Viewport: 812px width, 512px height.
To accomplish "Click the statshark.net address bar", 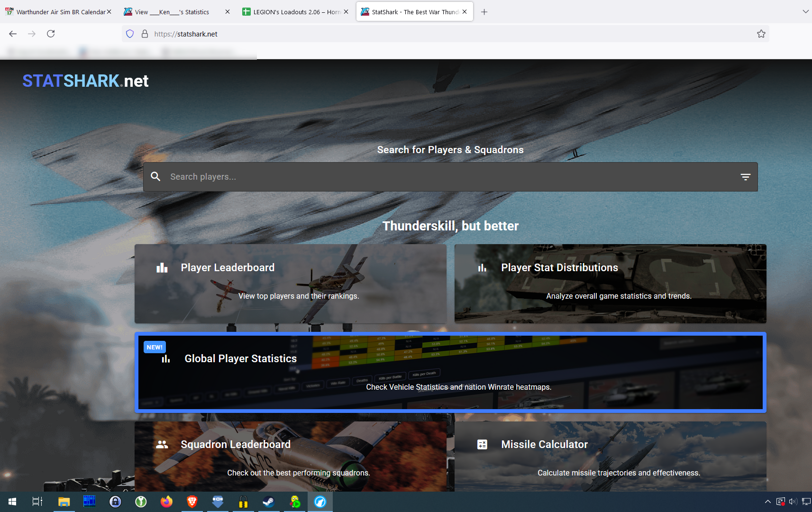I will (x=446, y=34).
